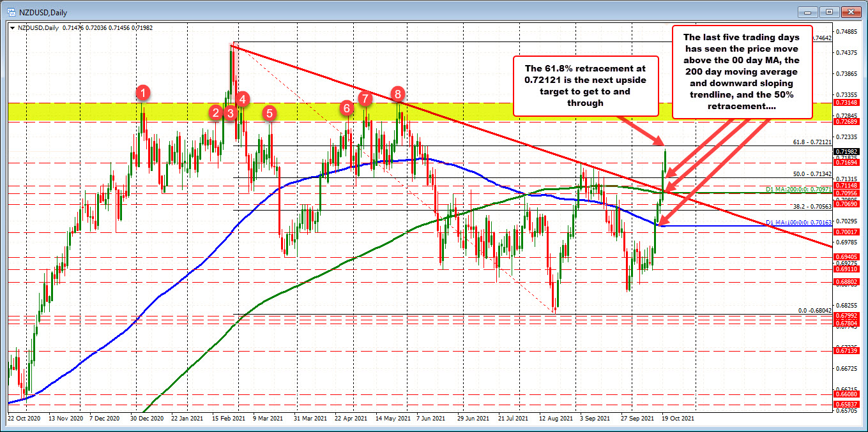Select the red circle marker numbered 4
Screen dimensions: 868x432
tap(243, 99)
